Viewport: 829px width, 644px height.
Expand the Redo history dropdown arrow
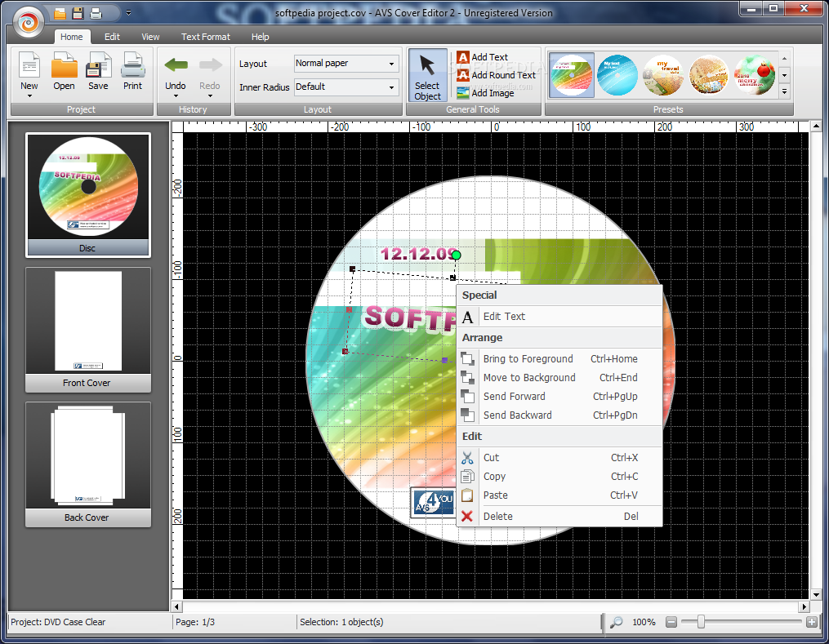tap(210, 96)
